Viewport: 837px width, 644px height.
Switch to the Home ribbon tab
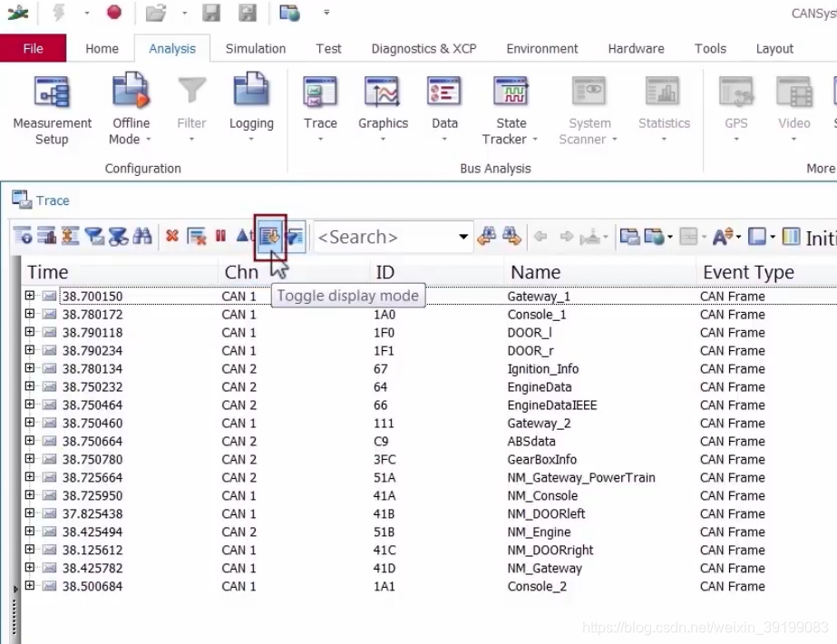pos(102,49)
